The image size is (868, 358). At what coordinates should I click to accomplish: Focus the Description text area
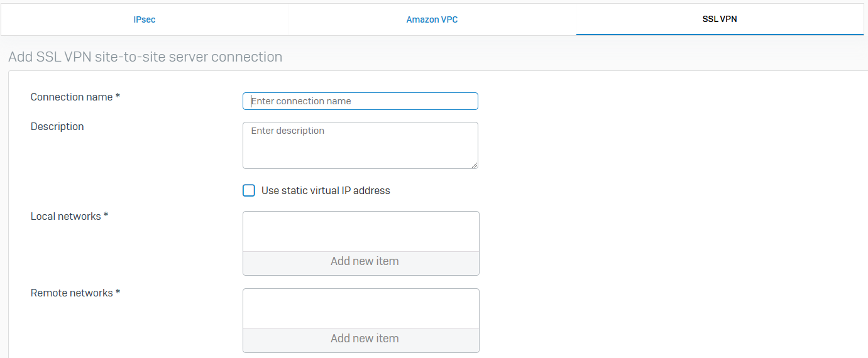pyautogui.click(x=360, y=145)
